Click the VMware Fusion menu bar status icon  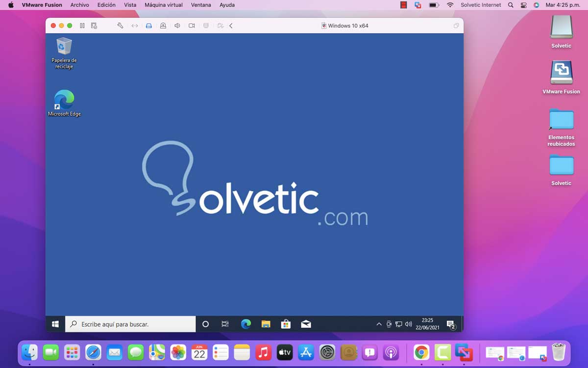point(418,5)
